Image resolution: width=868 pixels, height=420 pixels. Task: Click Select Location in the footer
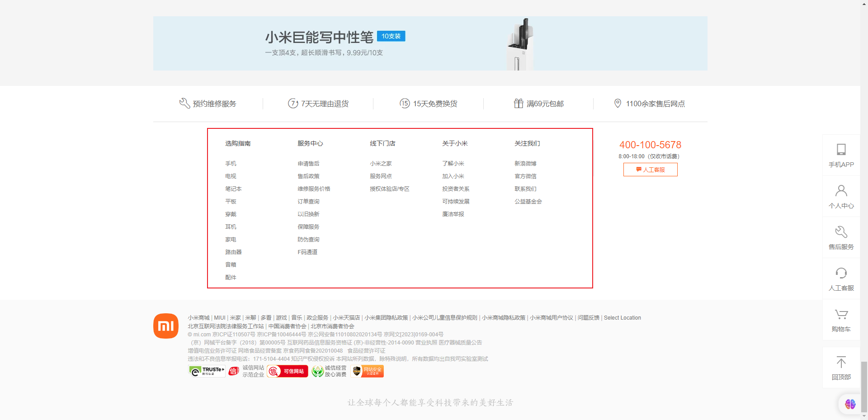622,318
